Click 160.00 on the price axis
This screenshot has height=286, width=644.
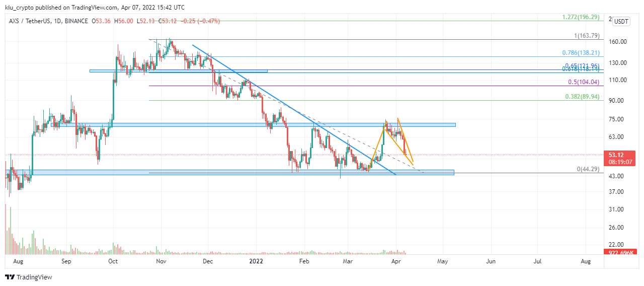[618, 42]
